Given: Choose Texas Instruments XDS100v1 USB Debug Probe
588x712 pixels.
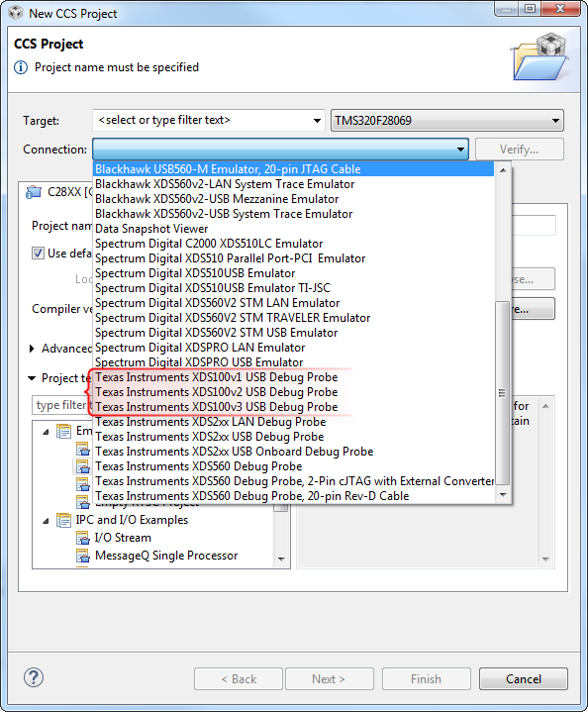Looking at the screenshot, I should (293, 377).
